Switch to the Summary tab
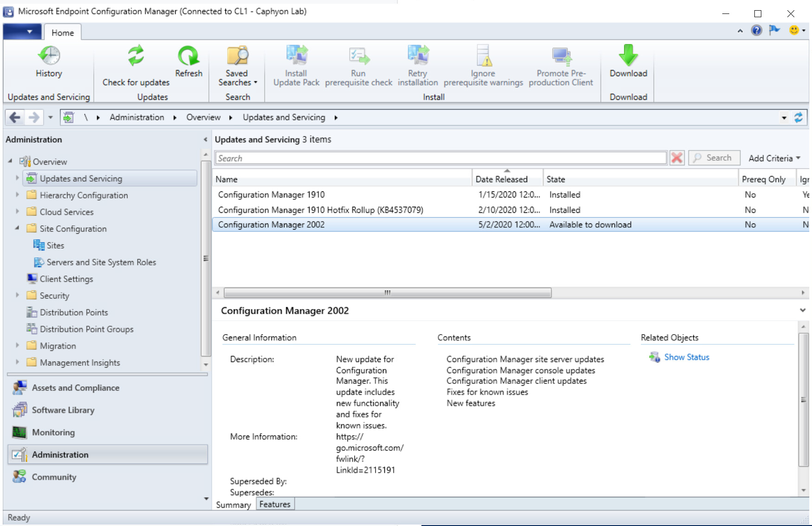The image size is (812, 526). [233, 505]
